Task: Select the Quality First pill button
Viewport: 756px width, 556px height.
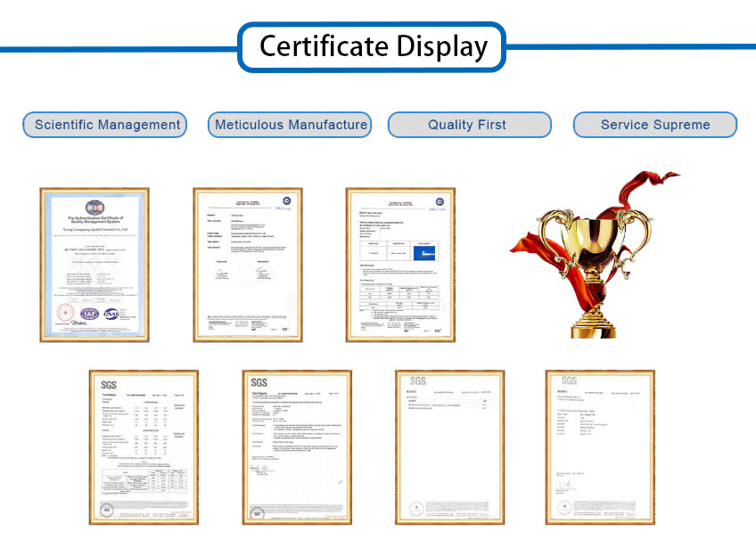Action: 470,125
